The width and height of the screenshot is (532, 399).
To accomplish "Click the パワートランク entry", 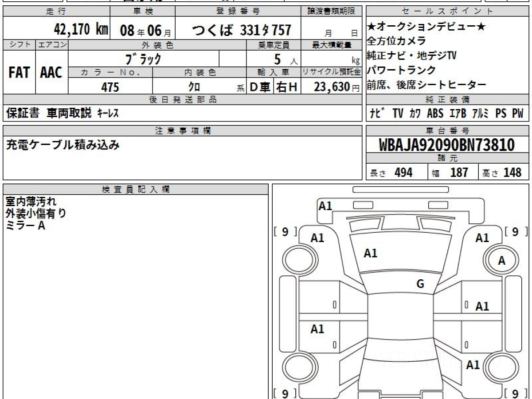I will tap(402, 70).
